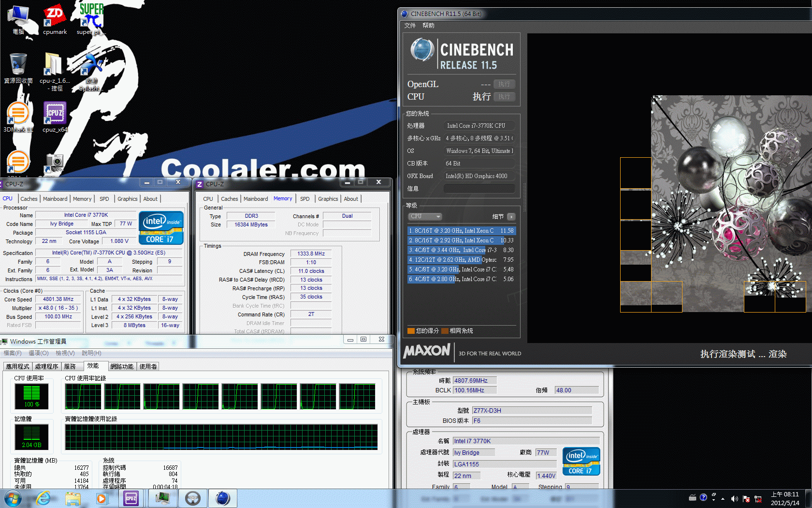Click the CPU 执行 run button
The height and width of the screenshot is (508, 812).
pos(504,97)
